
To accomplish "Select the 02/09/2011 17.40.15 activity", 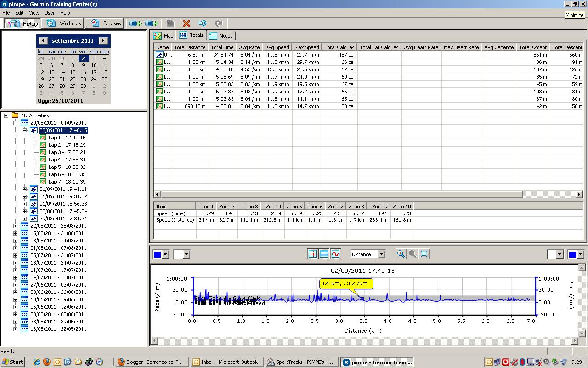I will 63,130.
